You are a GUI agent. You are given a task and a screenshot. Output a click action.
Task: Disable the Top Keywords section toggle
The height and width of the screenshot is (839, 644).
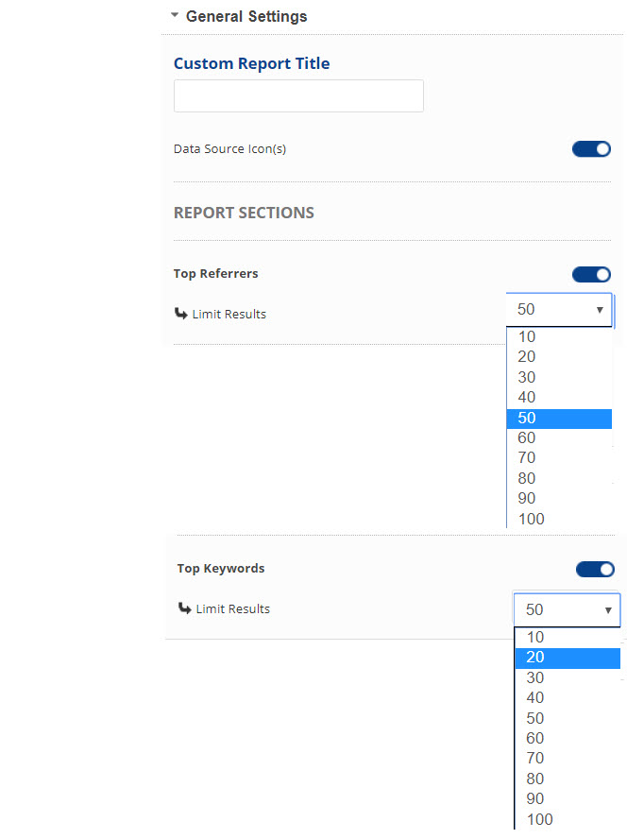pos(595,569)
